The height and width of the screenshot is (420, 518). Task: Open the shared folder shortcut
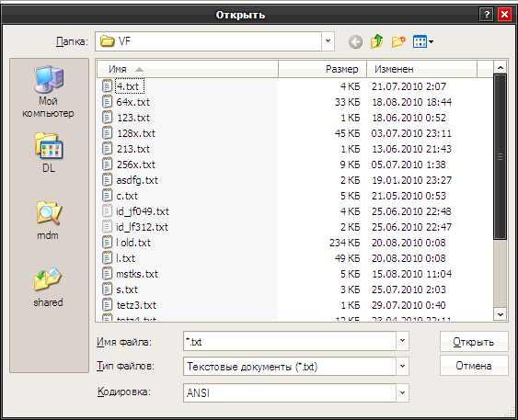[48, 288]
